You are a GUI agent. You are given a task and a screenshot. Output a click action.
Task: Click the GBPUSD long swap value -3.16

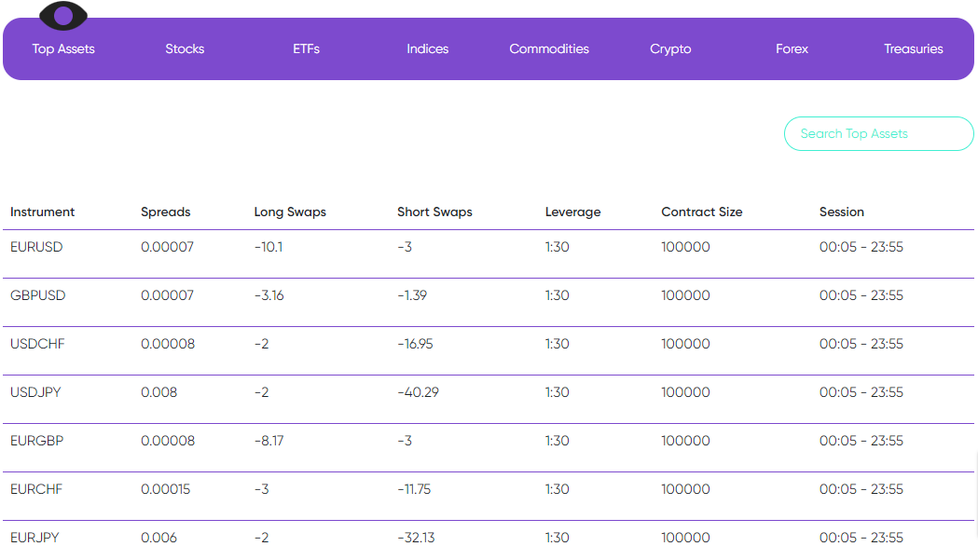(269, 295)
